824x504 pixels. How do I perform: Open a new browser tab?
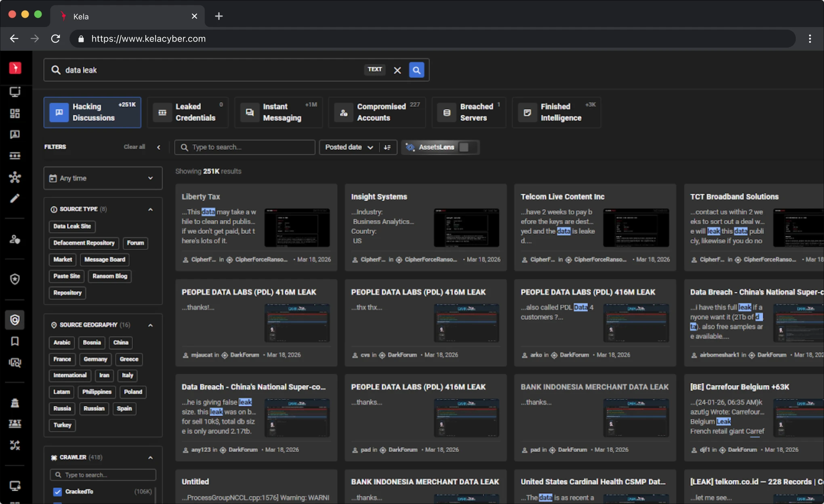[219, 16]
